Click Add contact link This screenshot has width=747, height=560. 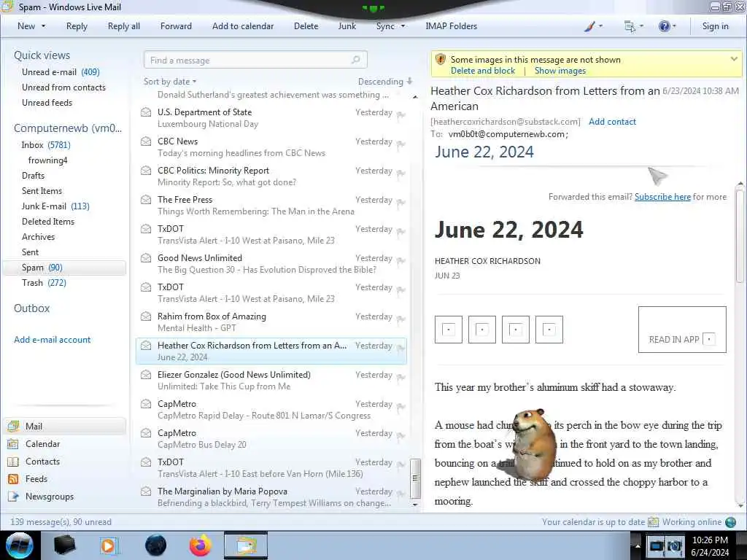tap(612, 122)
